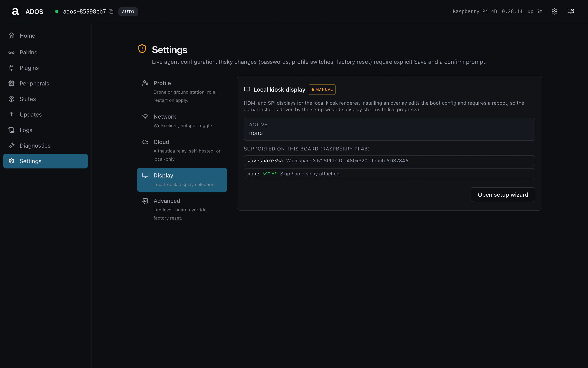Click the MANUAL badge

tap(322, 90)
